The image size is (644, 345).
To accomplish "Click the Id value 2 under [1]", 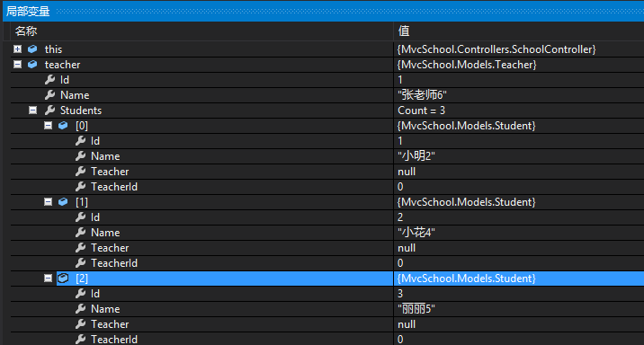I will (x=400, y=217).
